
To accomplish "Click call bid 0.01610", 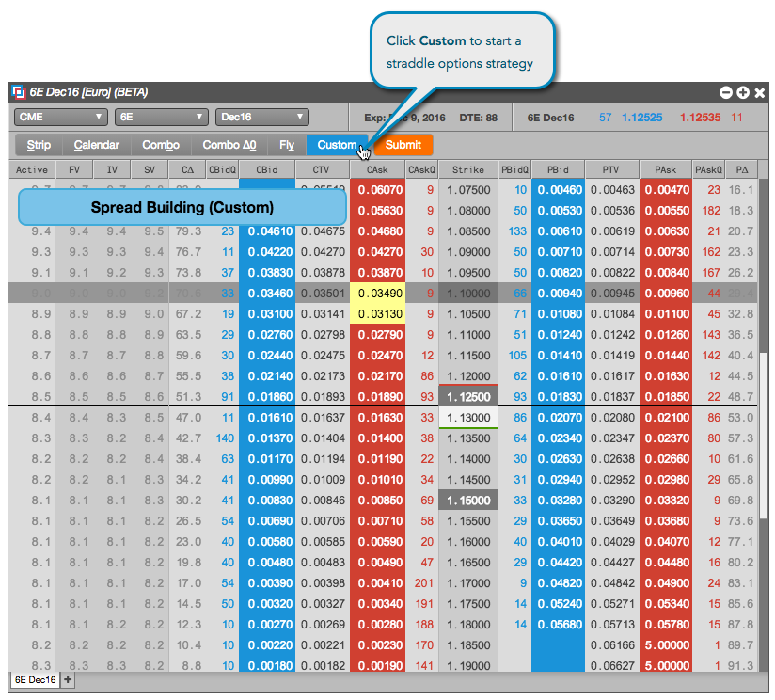I will (267, 417).
